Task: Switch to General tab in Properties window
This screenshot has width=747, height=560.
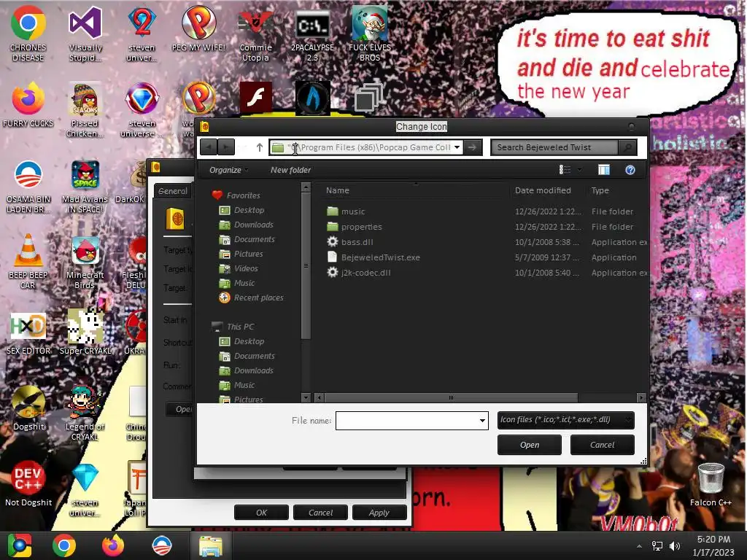Action: (172, 191)
